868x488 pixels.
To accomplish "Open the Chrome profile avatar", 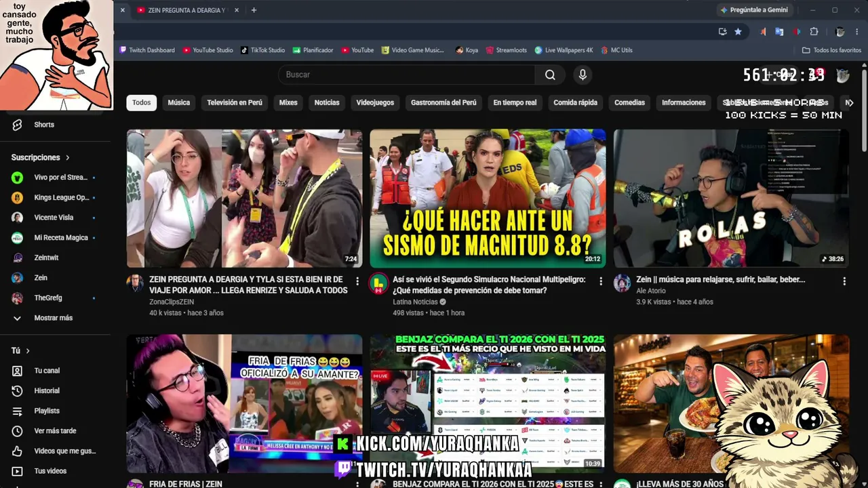I will click(x=840, y=31).
